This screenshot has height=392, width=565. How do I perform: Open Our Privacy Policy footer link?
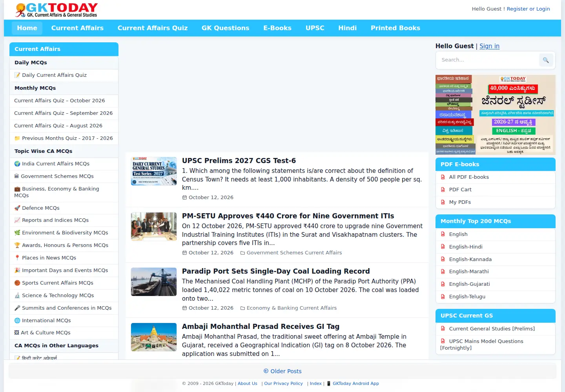[283, 384]
